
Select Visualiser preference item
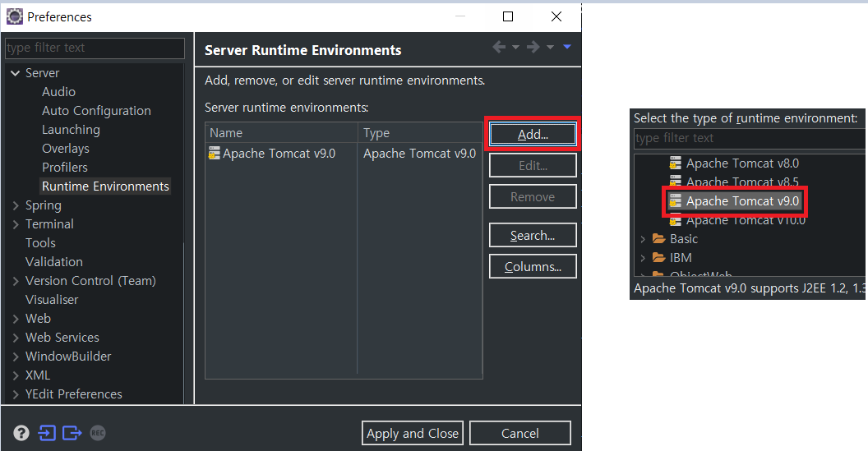tap(52, 299)
